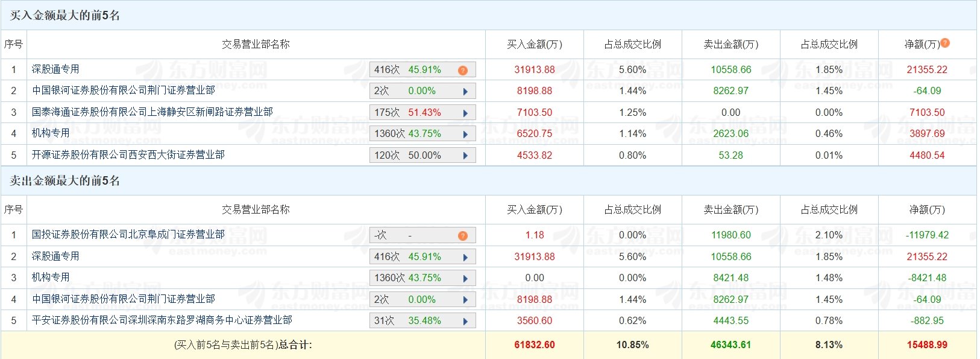Click arrow icon for 中国银河证券 in sell table
This screenshot has width=980, height=359.
pos(465,300)
